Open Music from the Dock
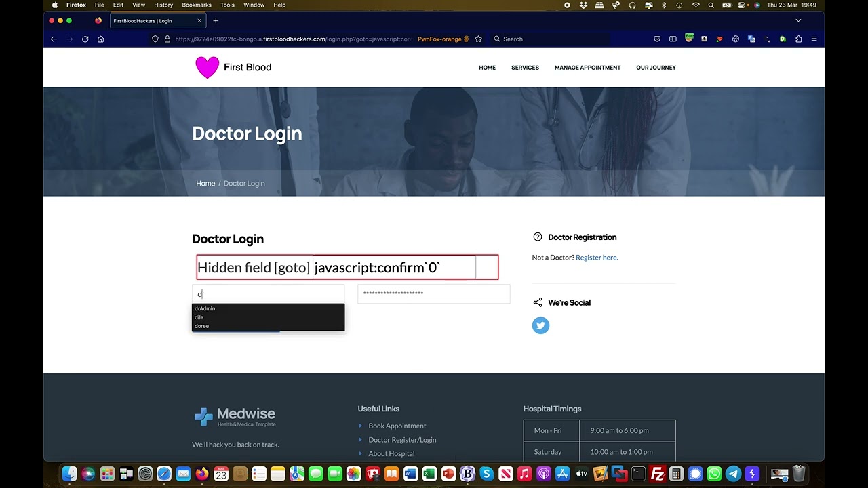The width and height of the screenshot is (868, 488). (524, 474)
